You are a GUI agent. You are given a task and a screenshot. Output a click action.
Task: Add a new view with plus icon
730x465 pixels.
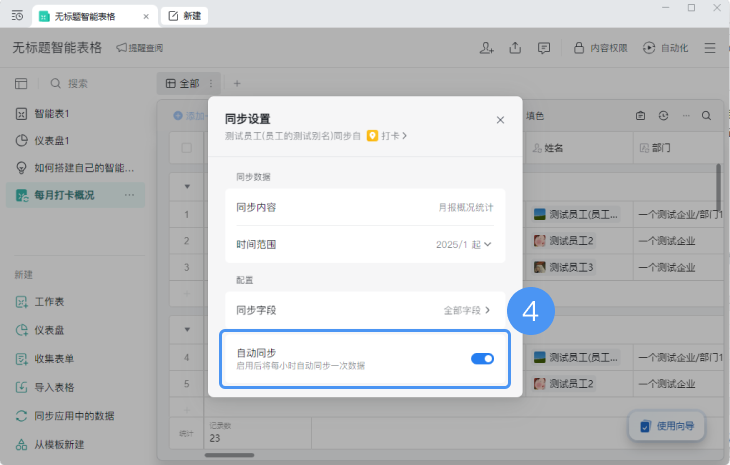coord(237,83)
